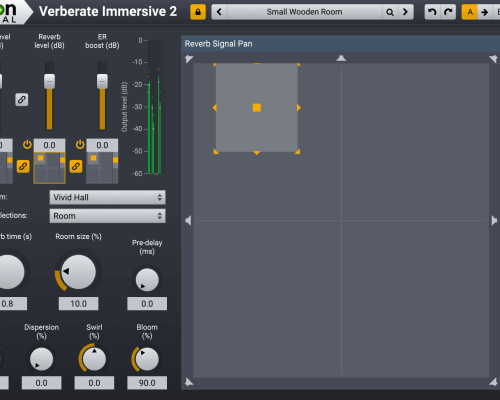Toggle the power icon left of ER boost value

click(80, 145)
